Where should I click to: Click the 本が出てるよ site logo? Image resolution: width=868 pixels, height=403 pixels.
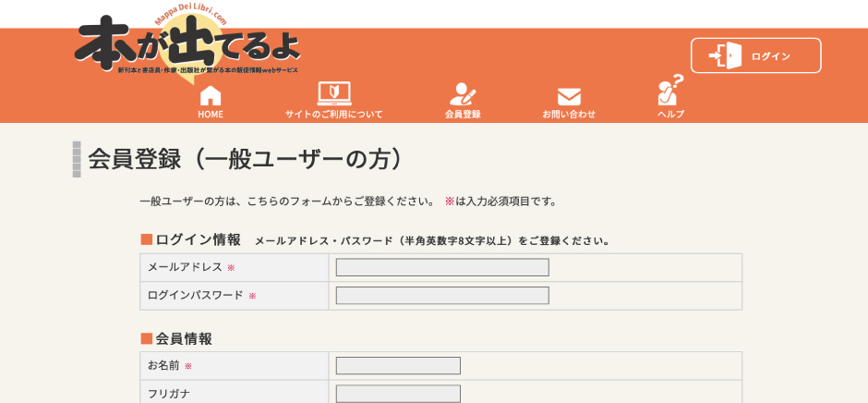(188, 46)
